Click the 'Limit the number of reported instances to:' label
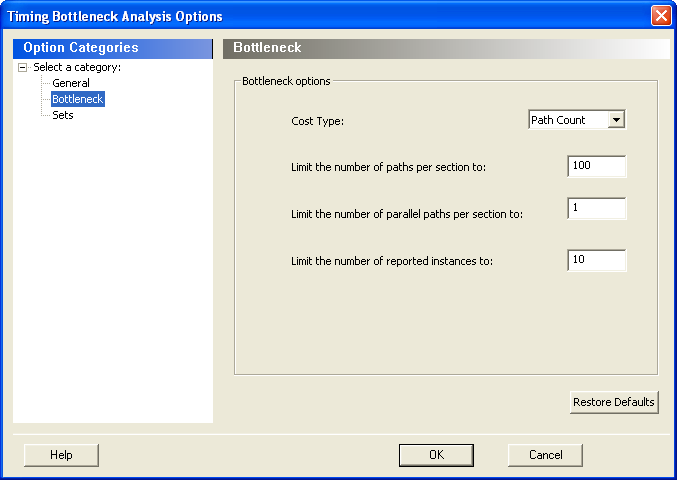677x480 pixels. (392, 261)
